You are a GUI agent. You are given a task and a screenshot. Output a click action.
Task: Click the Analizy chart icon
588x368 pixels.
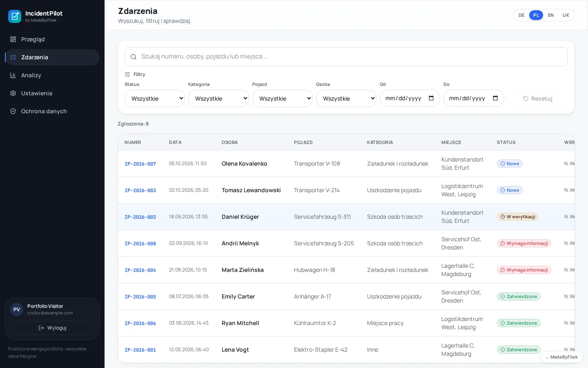(x=13, y=75)
